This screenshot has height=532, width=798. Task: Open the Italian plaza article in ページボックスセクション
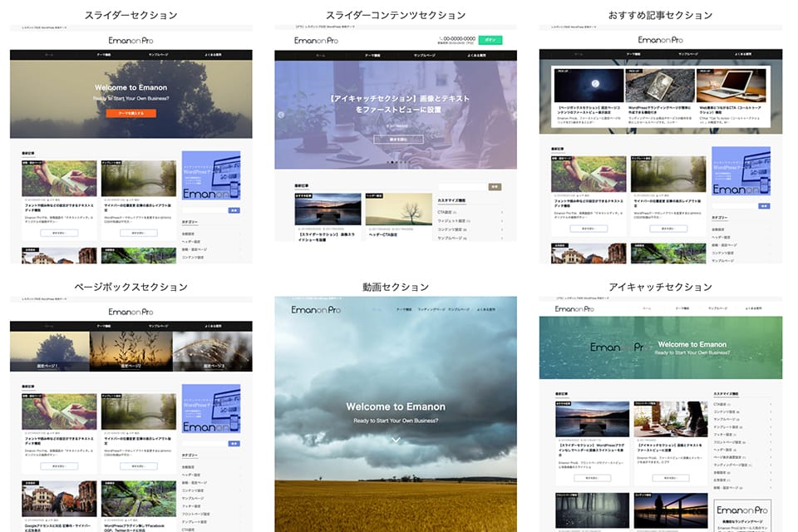pos(59,499)
